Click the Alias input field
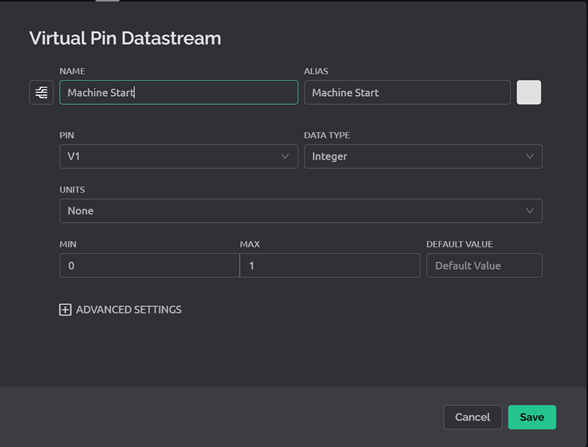 coord(407,92)
